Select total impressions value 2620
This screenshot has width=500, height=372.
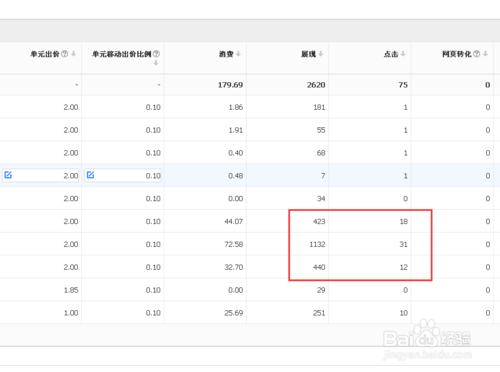(316, 85)
